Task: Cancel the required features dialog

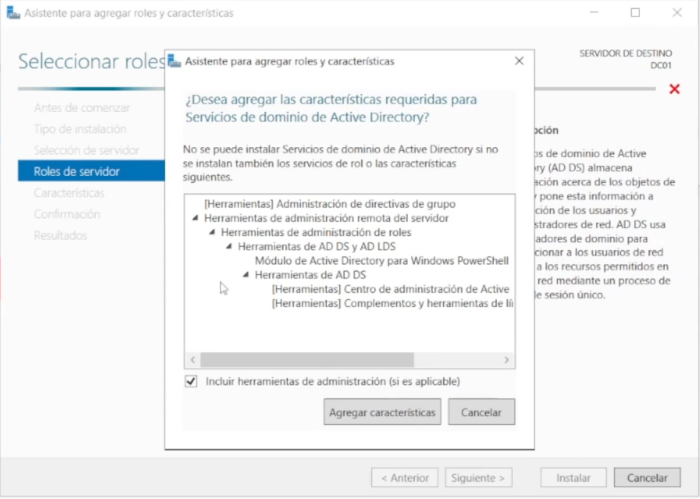Action: (x=481, y=412)
